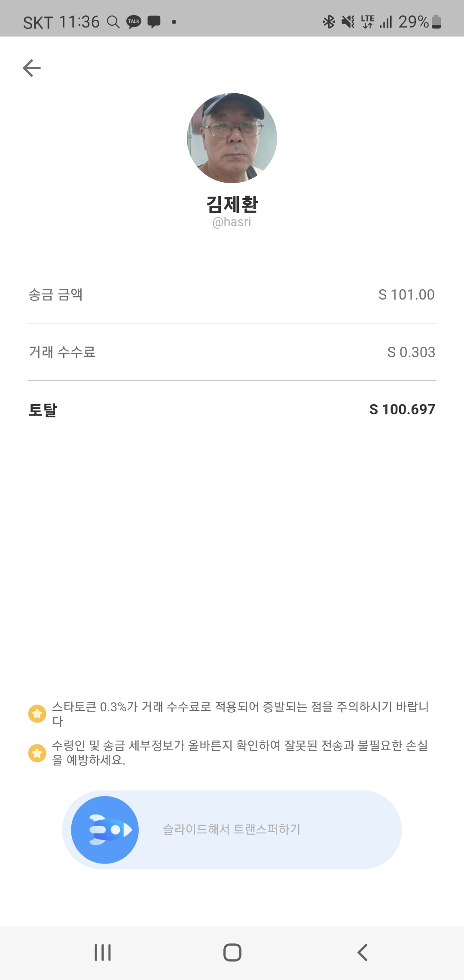This screenshot has height=980, width=464.
Task: Tap the 슬라이드해서 트랜스퍼하기 label
Action: pos(232,829)
